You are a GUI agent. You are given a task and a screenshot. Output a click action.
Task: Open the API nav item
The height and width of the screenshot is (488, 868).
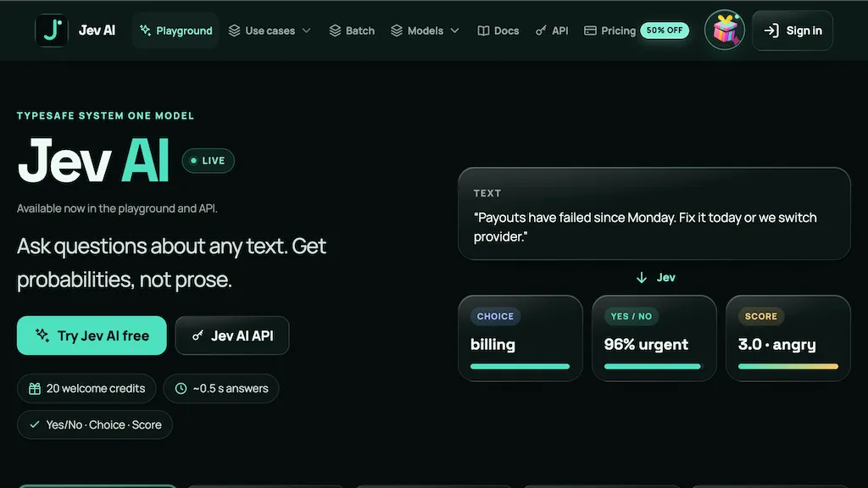(x=552, y=30)
